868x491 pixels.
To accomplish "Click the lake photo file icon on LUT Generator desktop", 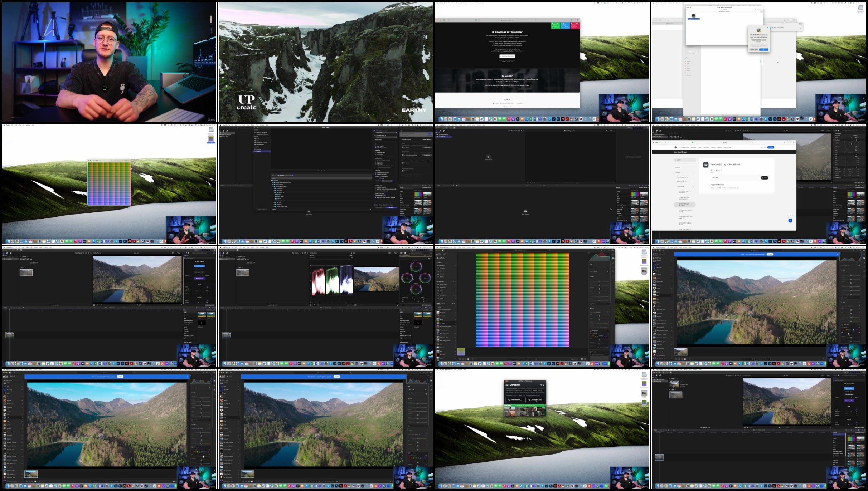I will coord(644,393).
